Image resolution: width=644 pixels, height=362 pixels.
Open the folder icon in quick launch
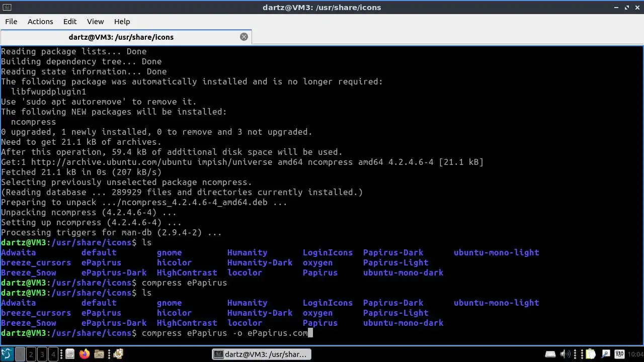coord(99,354)
